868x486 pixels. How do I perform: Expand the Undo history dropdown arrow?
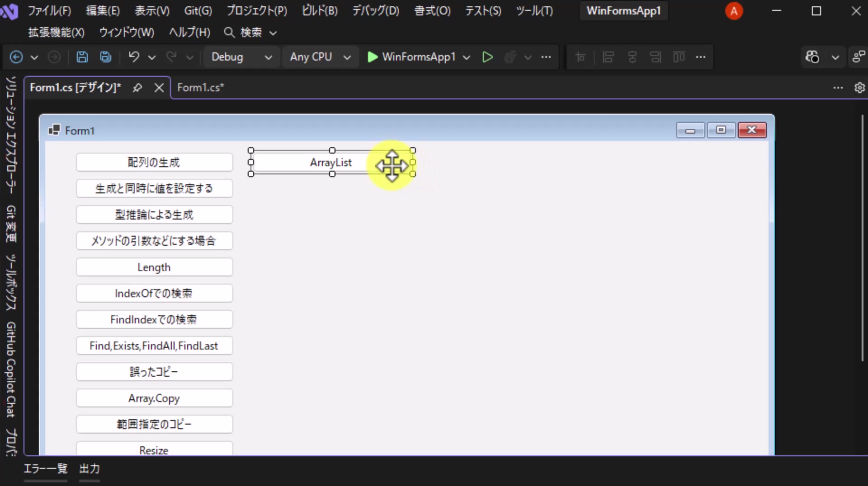coord(152,57)
